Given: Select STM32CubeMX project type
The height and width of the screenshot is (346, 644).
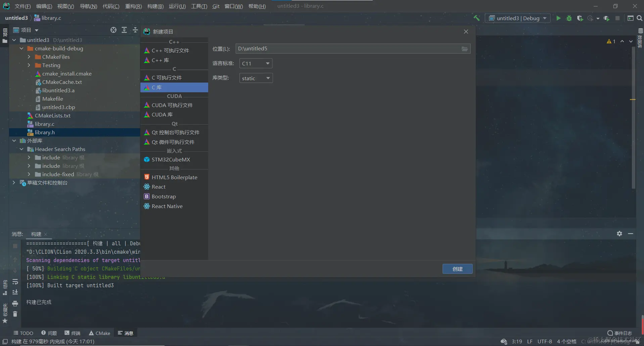Looking at the screenshot, I should [x=174, y=159].
